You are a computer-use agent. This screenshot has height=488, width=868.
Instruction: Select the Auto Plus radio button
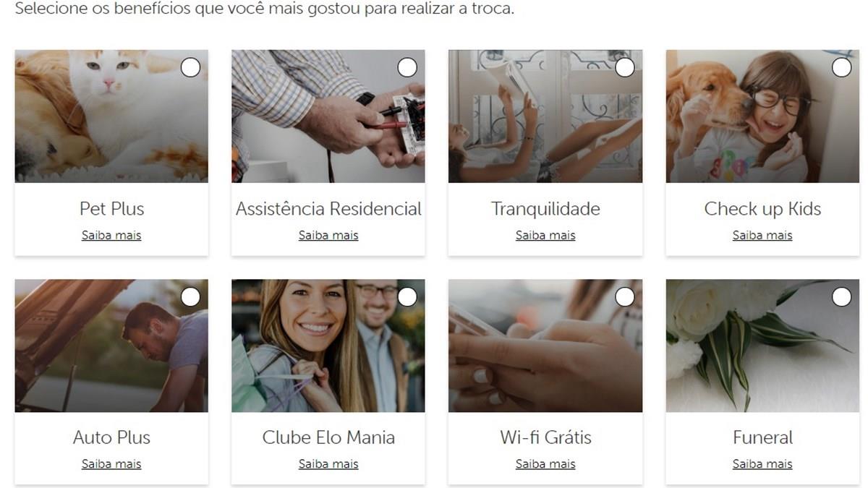pyautogui.click(x=190, y=297)
